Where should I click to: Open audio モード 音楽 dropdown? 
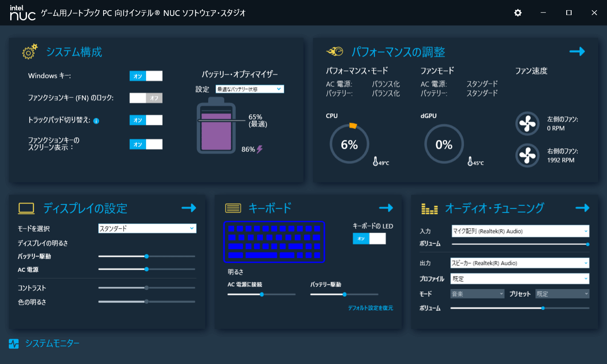tap(477, 294)
